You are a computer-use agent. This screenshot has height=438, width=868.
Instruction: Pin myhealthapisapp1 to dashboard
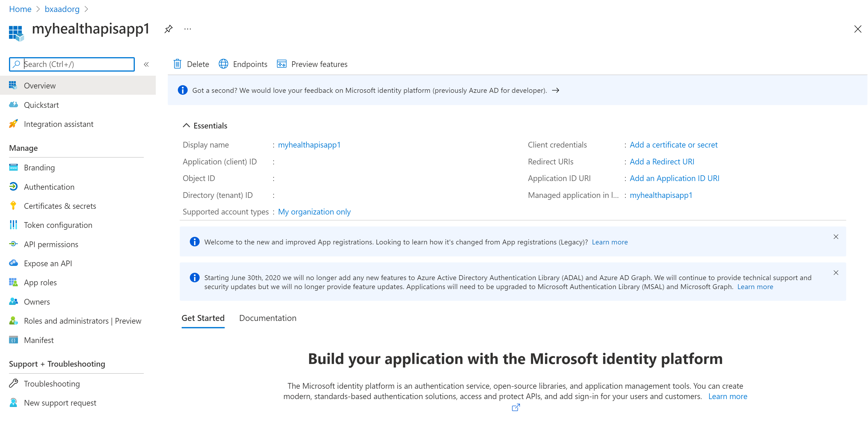click(x=169, y=29)
